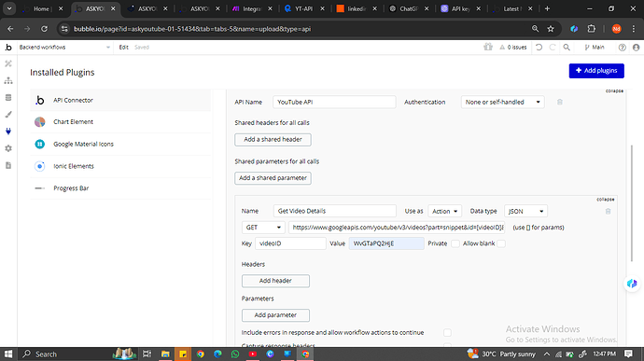Select the Chart Element plugin
The width and height of the screenshot is (644, 361).
click(120, 122)
